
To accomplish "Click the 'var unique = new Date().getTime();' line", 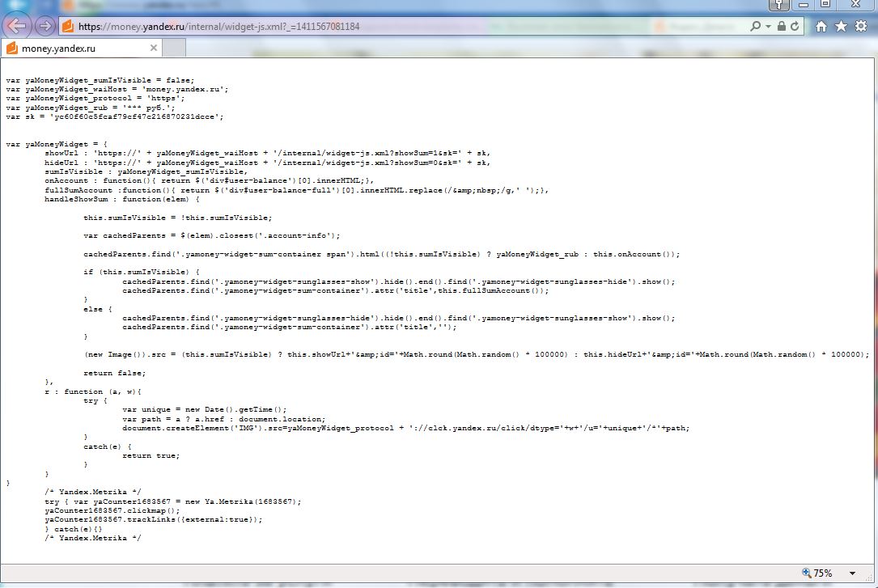I will coord(205,409).
